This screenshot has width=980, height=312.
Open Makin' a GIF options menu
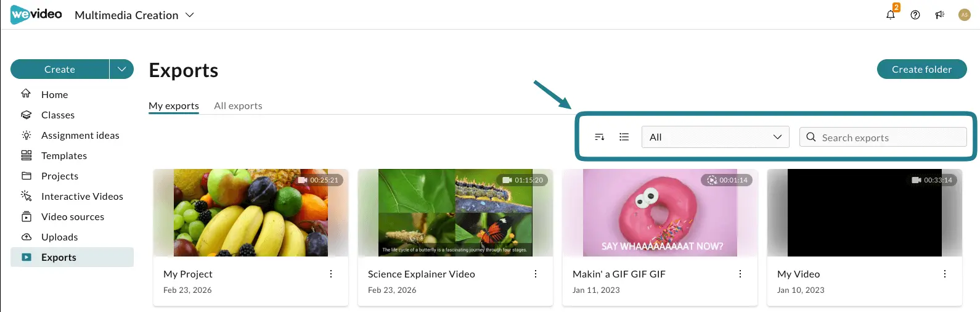pyautogui.click(x=740, y=274)
